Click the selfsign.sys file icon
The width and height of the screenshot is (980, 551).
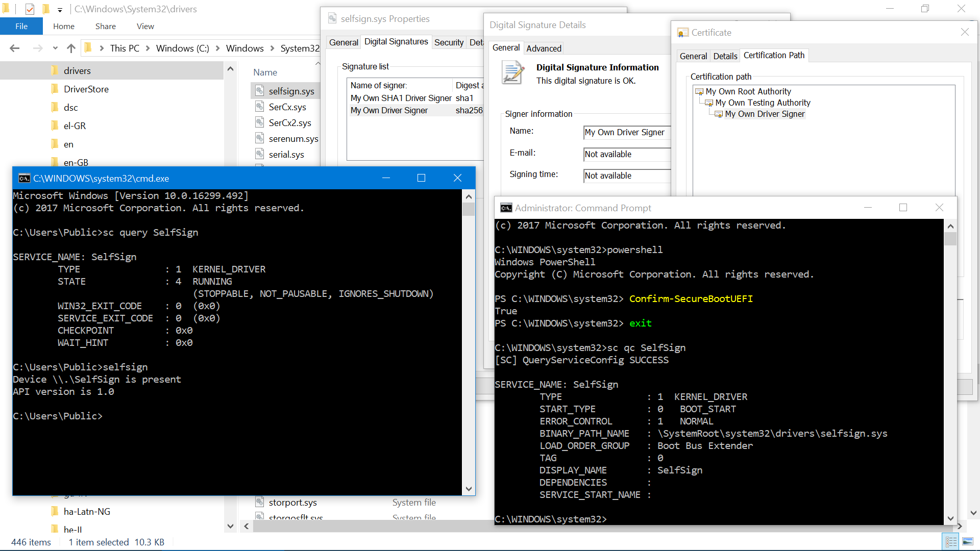coord(260,91)
